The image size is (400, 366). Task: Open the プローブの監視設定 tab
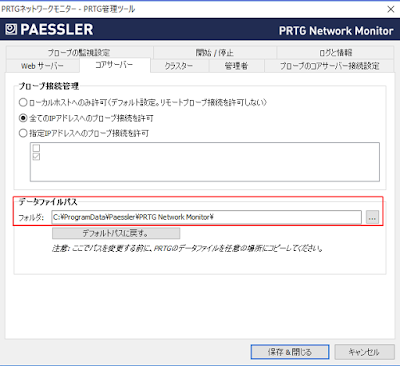pyautogui.click(x=79, y=53)
